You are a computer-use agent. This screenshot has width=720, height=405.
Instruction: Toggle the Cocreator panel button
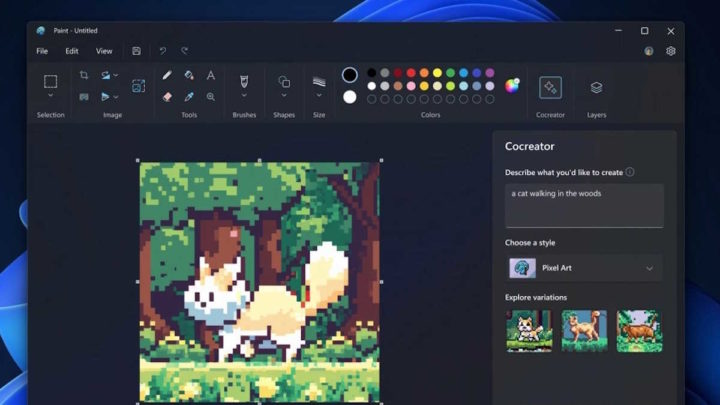coord(550,87)
